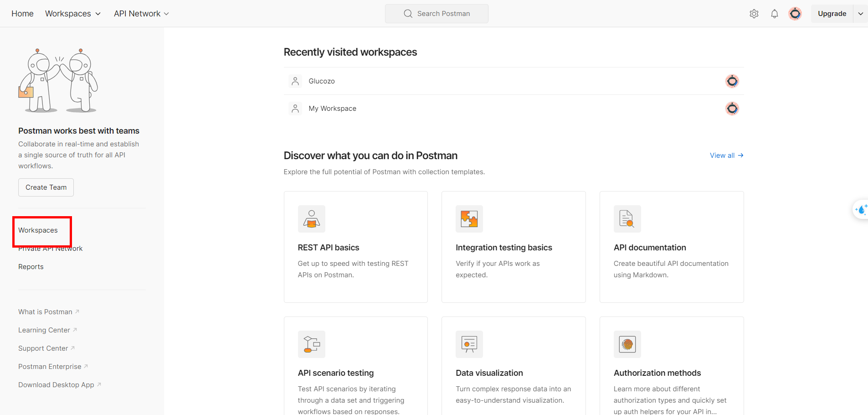Open Reports in the sidebar
Viewport: 868px width, 415px height.
coord(31,267)
